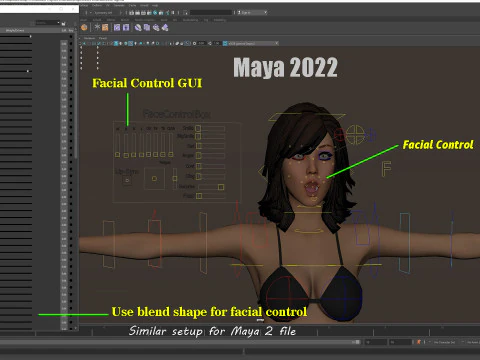This screenshot has width=480, height=360.
Task: Select the Fear slider handle in FaceControlBox
Action: point(199,196)
